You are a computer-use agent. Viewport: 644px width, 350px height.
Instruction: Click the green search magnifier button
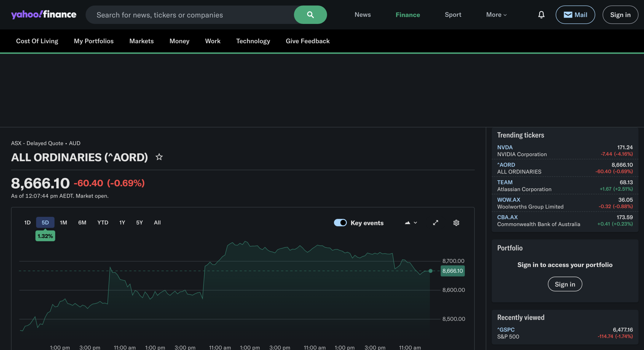310,15
